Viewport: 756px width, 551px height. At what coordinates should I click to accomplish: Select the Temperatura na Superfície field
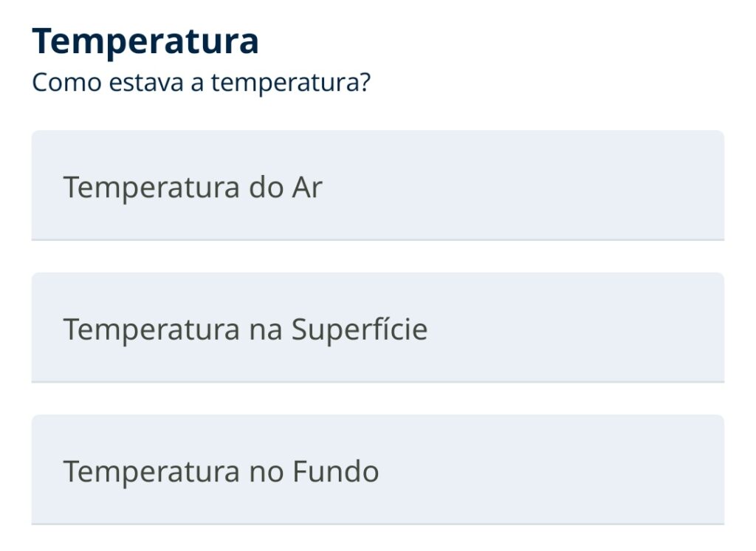pyautogui.click(x=377, y=328)
